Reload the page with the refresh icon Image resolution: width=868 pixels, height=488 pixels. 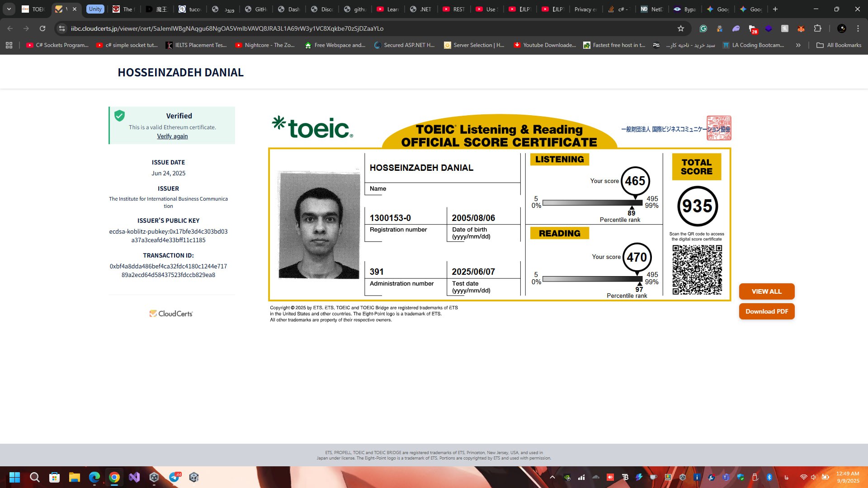42,28
